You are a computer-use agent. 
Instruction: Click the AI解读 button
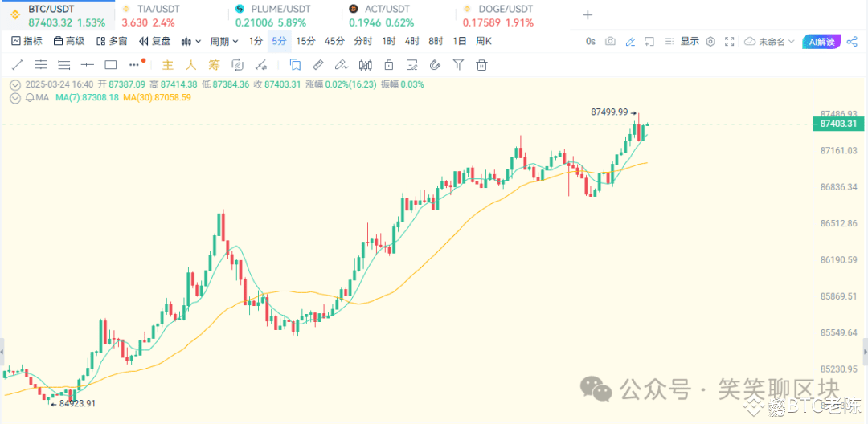point(822,42)
